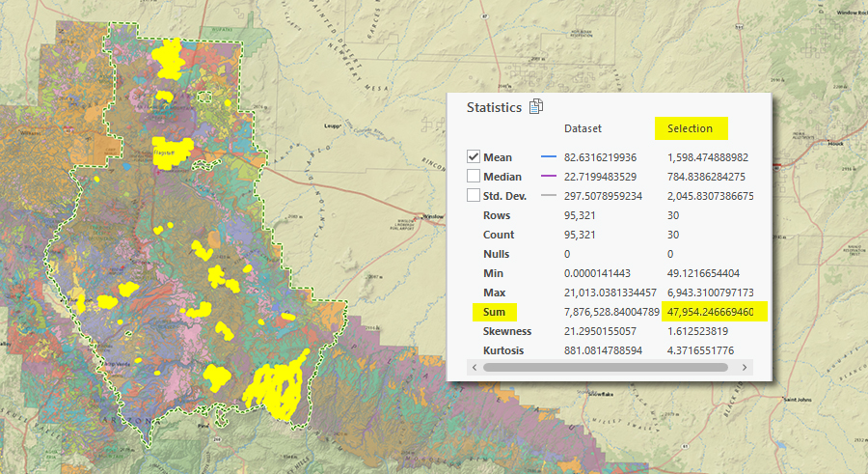Click the horizontal scrollbar thumb in Statistics
The width and height of the screenshot is (868, 474).
tap(605, 367)
